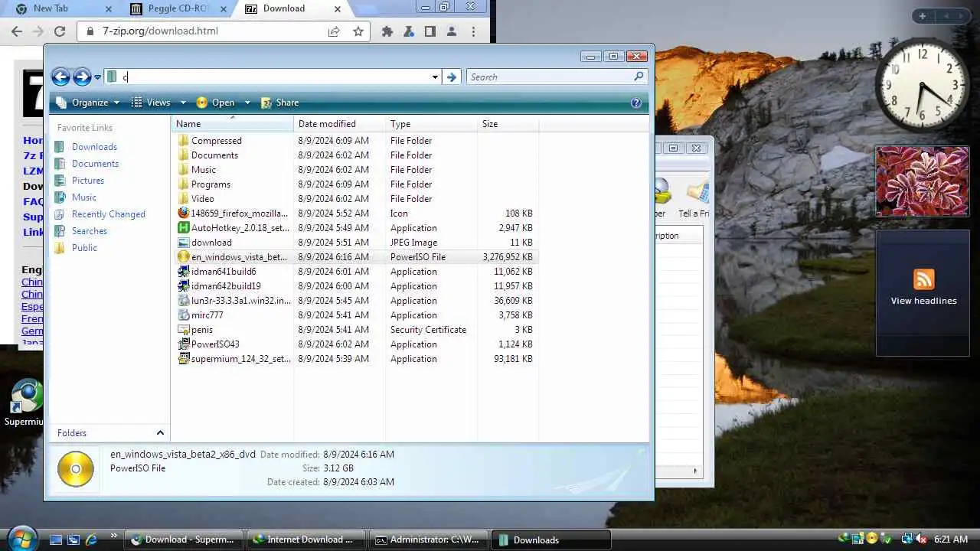
Task: Click the Security Certificate type cell
Action: [x=428, y=330]
